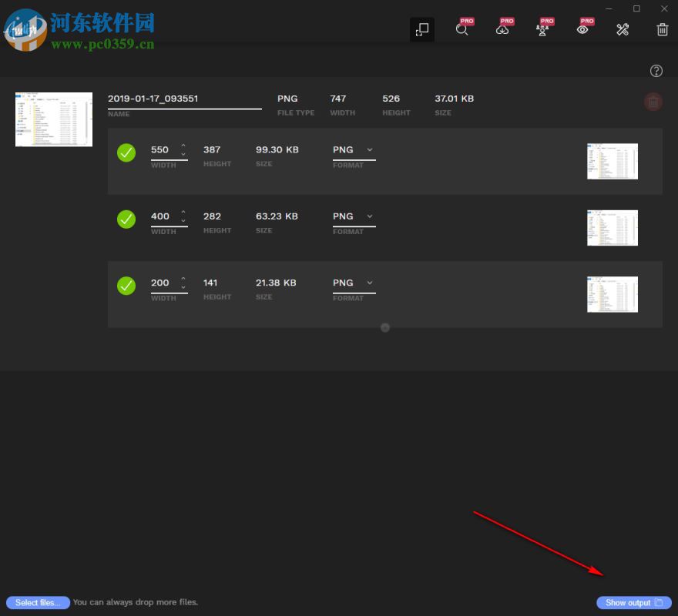Open the preview thumbnail for 200 row

(x=613, y=294)
